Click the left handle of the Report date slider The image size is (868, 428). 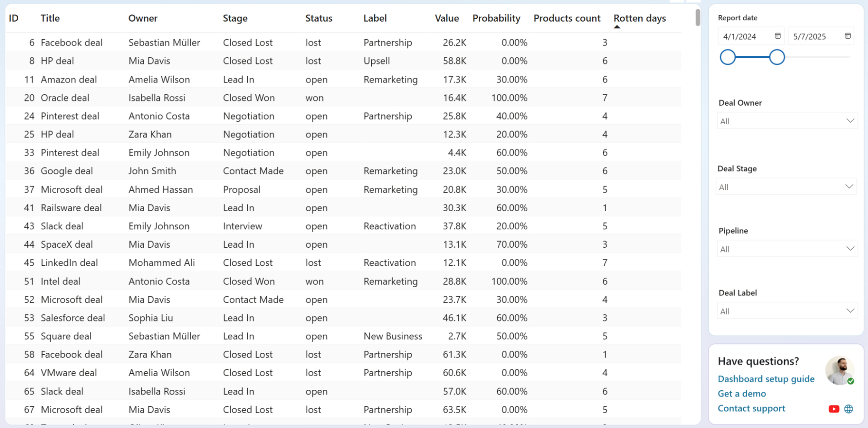[728, 57]
